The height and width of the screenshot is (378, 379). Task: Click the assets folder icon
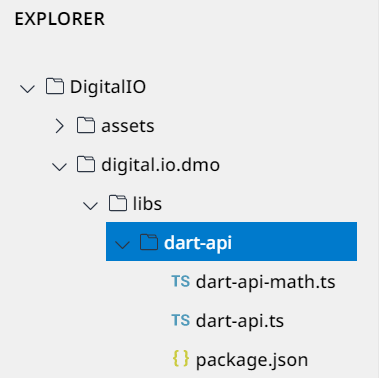tap(86, 125)
